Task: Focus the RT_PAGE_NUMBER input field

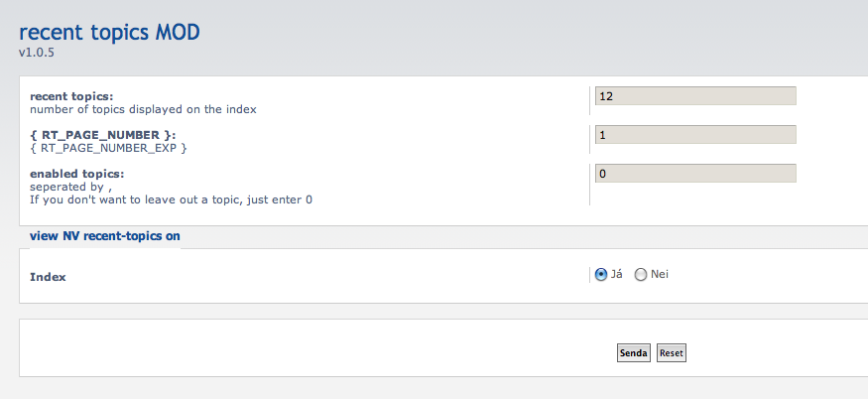Action: [694, 135]
